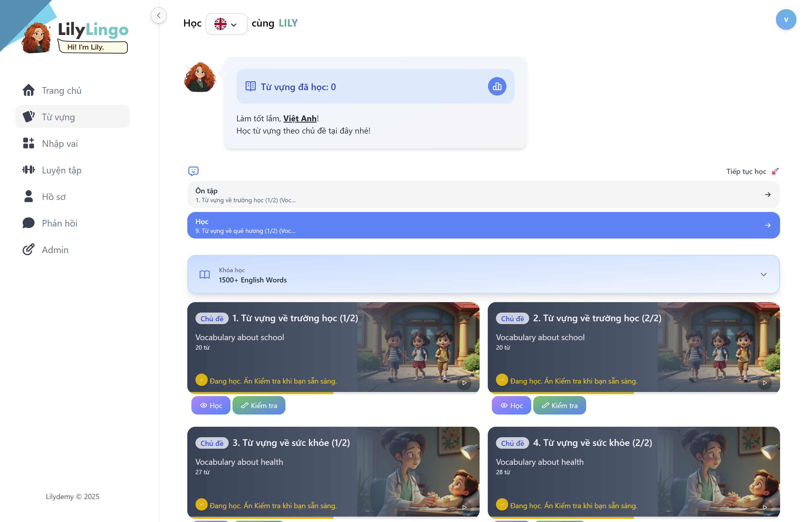
Task: Open the Nhập vai section
Action: [x=60, y=143]
